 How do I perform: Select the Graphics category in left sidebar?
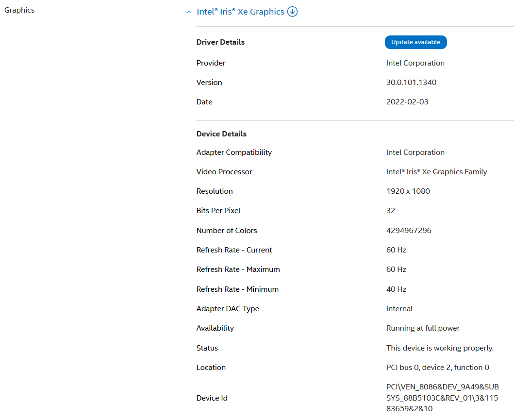click(x=19, y=10)
